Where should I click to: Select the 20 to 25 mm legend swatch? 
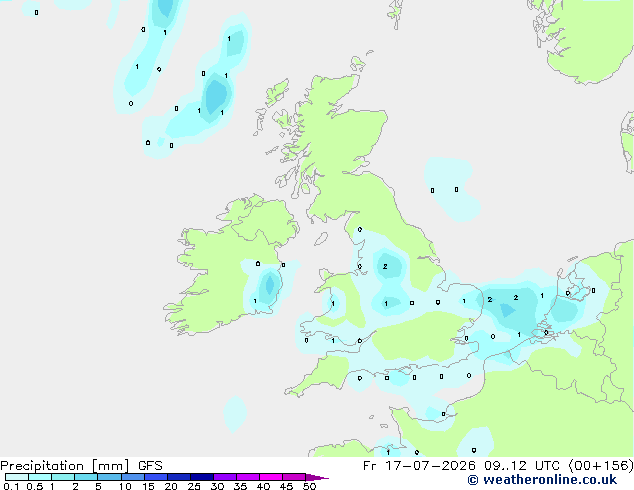tap(178, 477)
